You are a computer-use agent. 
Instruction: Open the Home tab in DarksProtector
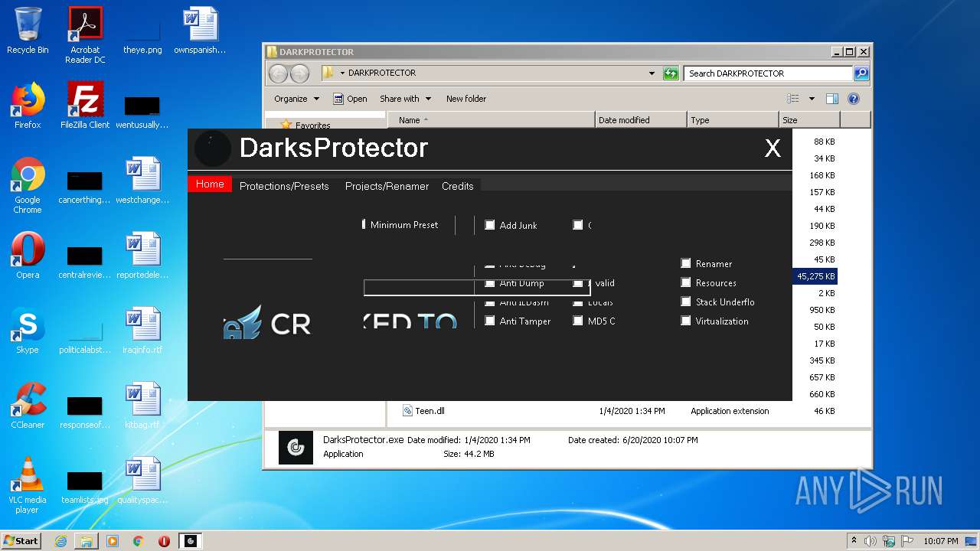click(x=210, y=184)
